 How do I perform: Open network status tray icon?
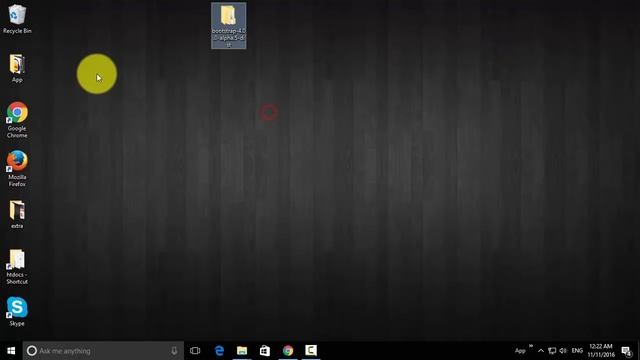pyautogui.click(x=552, y=351)
